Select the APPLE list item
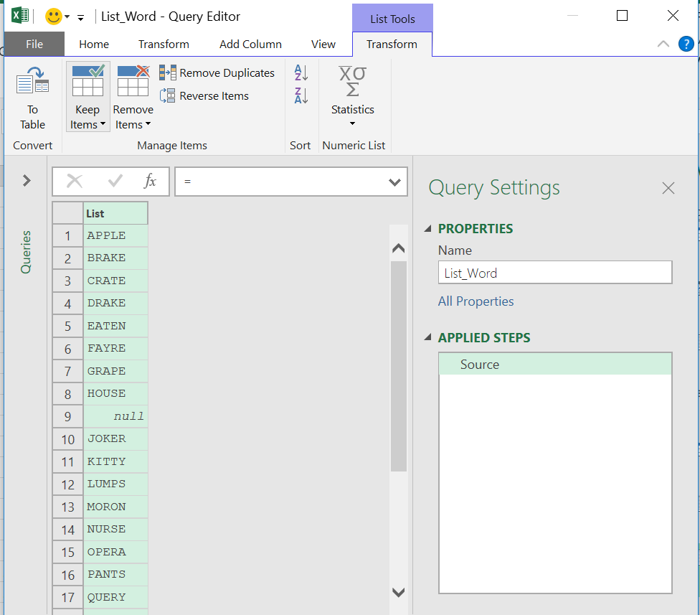This screenshot has height=615, width=700. coord(115,235)
